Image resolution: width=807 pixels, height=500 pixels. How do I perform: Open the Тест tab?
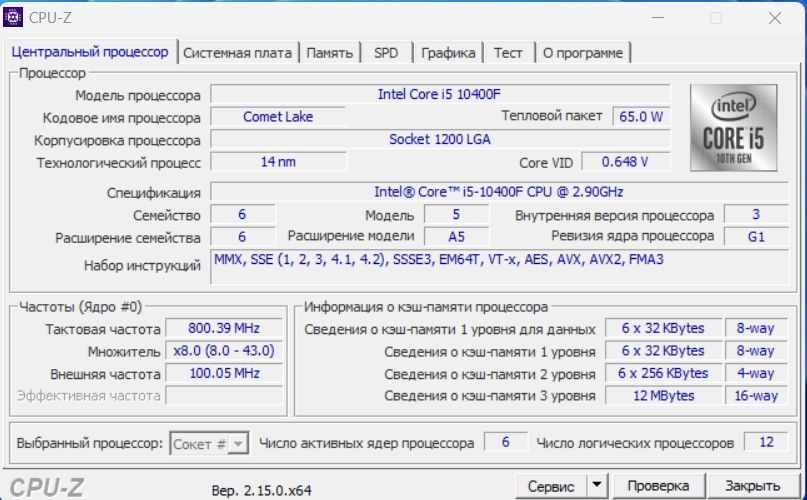(508, 53)
